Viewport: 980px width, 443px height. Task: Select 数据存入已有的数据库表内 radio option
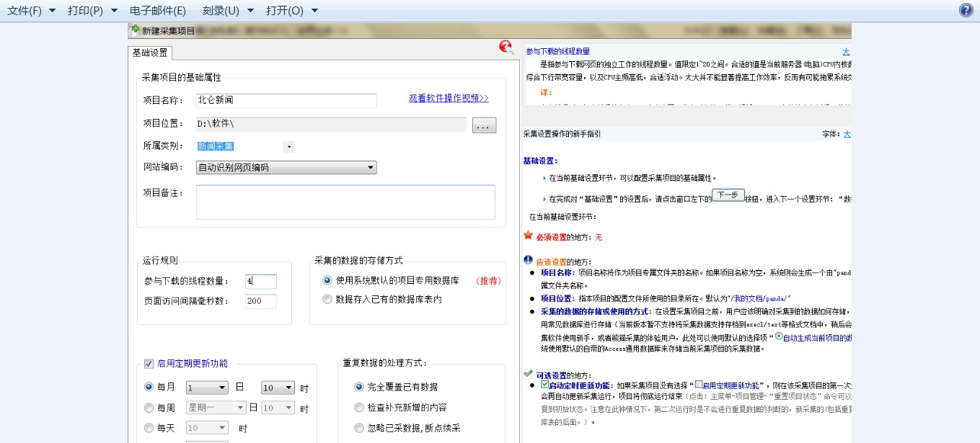[x=328, y=299]
